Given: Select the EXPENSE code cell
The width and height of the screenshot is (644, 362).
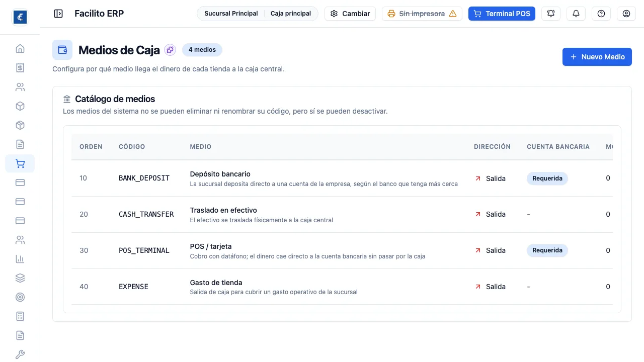Looking at the screenshot, I should click(x=133, y=287).
